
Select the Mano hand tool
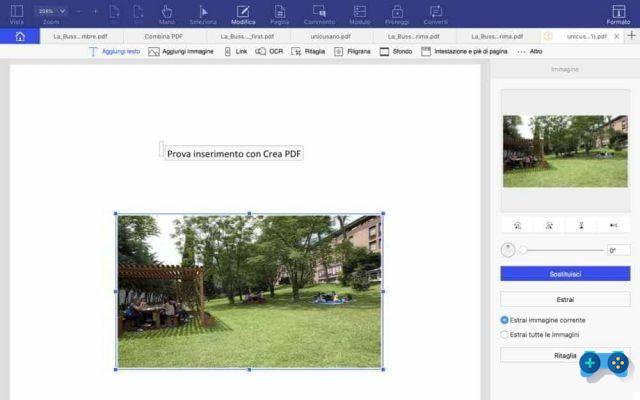click(167, 14)
